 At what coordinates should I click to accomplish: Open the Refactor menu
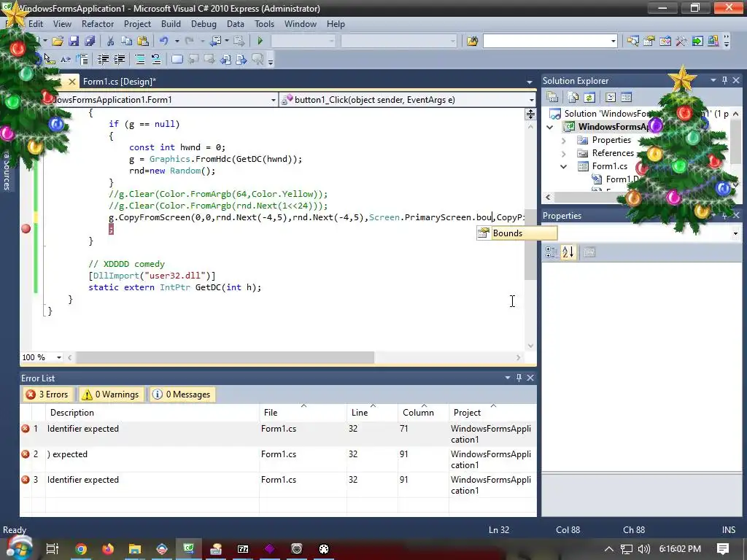click(x=98, y=24)
